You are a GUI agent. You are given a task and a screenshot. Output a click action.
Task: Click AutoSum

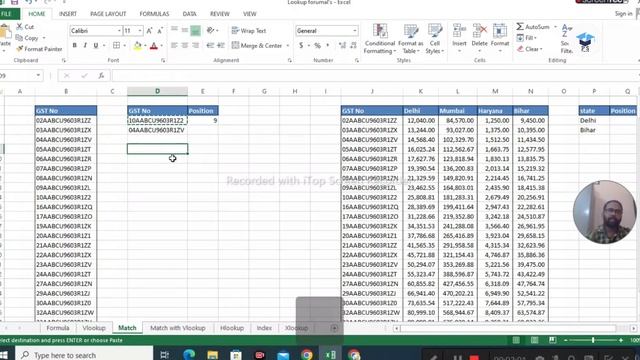point(533,27)
